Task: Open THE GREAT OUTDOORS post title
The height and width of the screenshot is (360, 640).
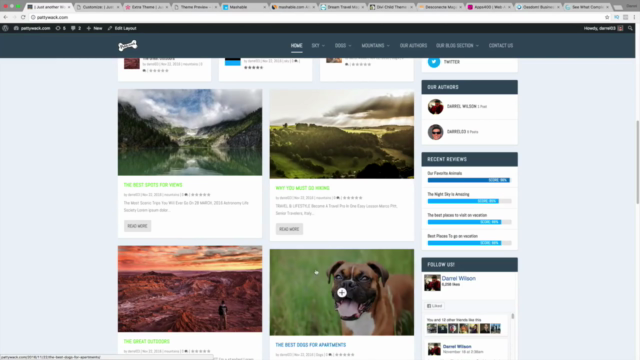Action: (146, 341)
